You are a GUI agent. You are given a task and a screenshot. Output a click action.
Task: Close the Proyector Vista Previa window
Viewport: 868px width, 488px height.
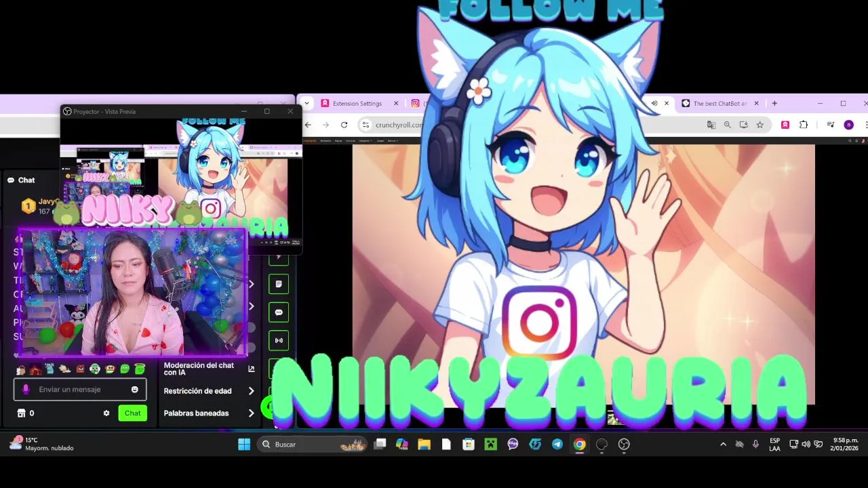click(290, 111)
